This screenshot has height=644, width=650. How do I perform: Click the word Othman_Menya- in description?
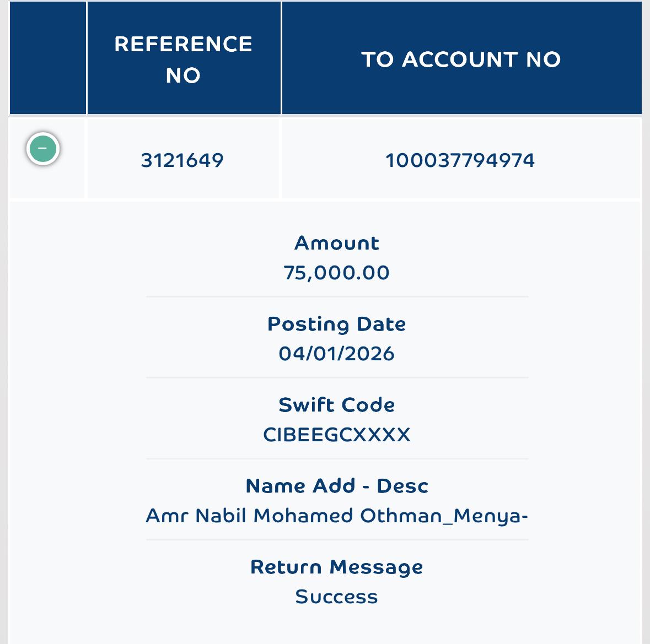[x=444, y=516]
